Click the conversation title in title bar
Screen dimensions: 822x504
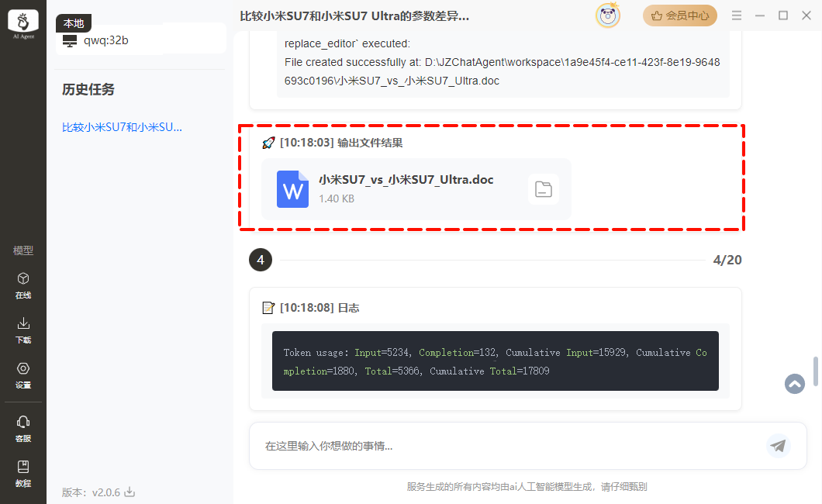tap(354, 16)
